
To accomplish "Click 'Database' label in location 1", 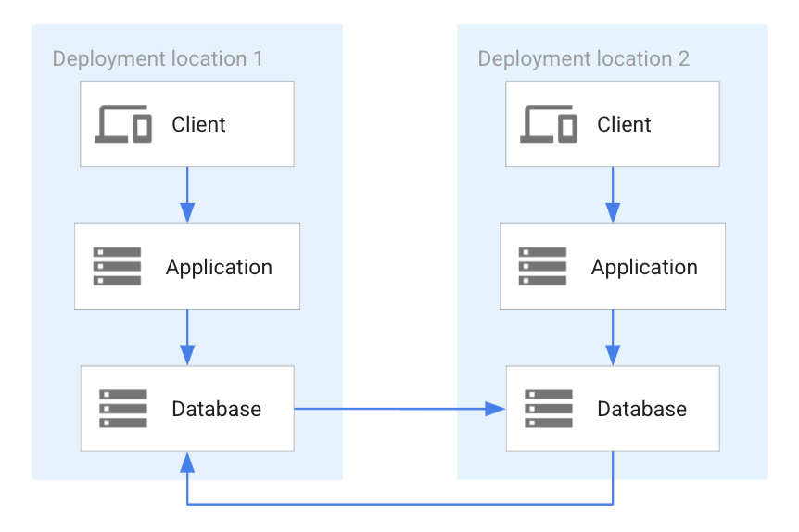I will 216,409.
